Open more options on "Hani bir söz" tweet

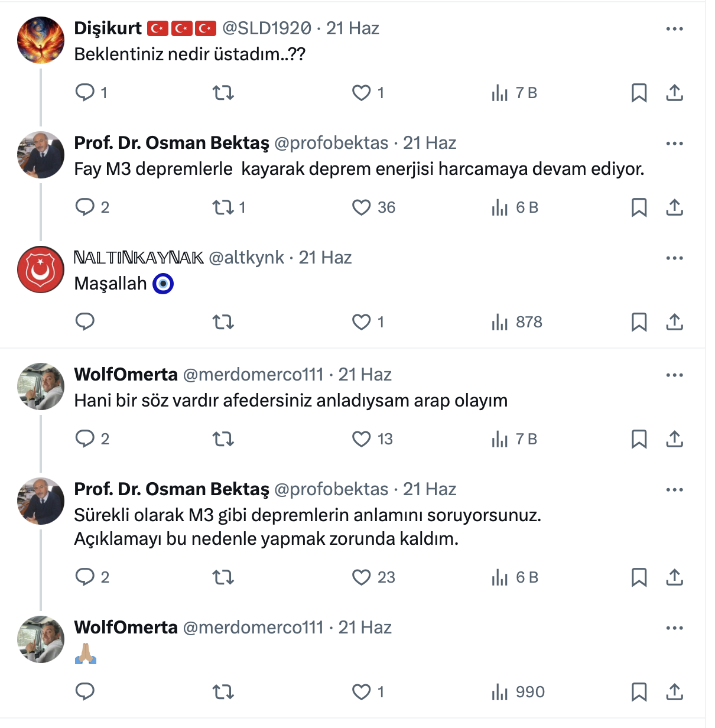[674, 375]
